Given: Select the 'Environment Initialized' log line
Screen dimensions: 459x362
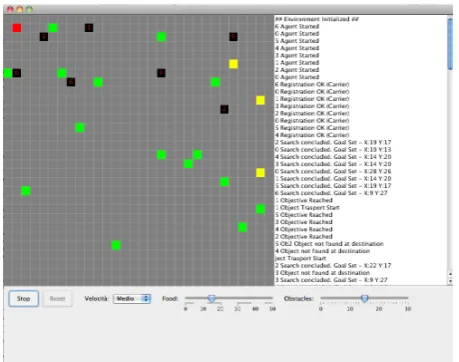Looking at the screenshot, I should (317, 19).
